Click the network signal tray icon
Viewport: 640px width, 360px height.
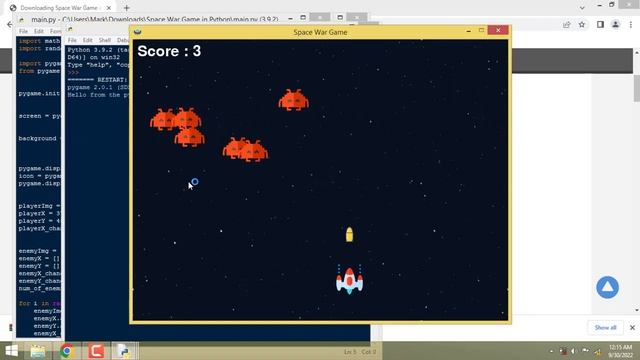click(x=598, y=351)
